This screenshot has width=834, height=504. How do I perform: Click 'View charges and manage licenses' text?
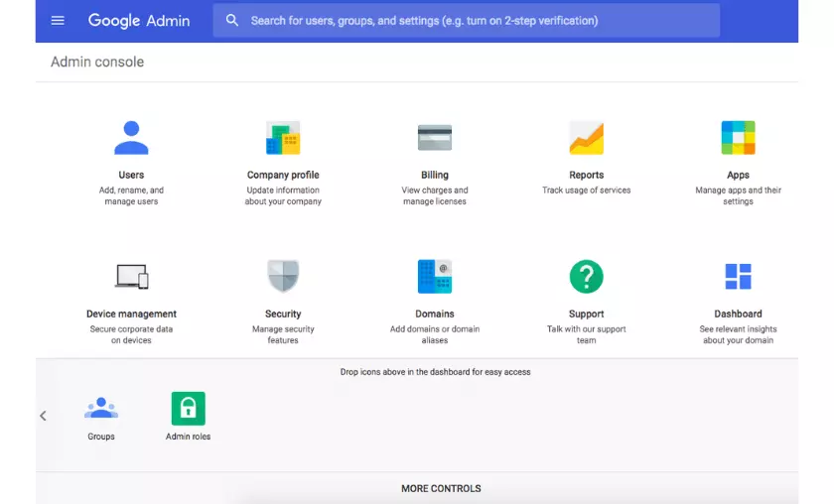(435, 195)
